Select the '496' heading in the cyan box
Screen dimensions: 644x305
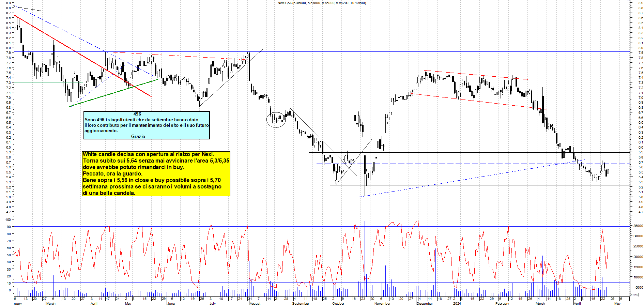pyautogui.click(x=137, y=114)
